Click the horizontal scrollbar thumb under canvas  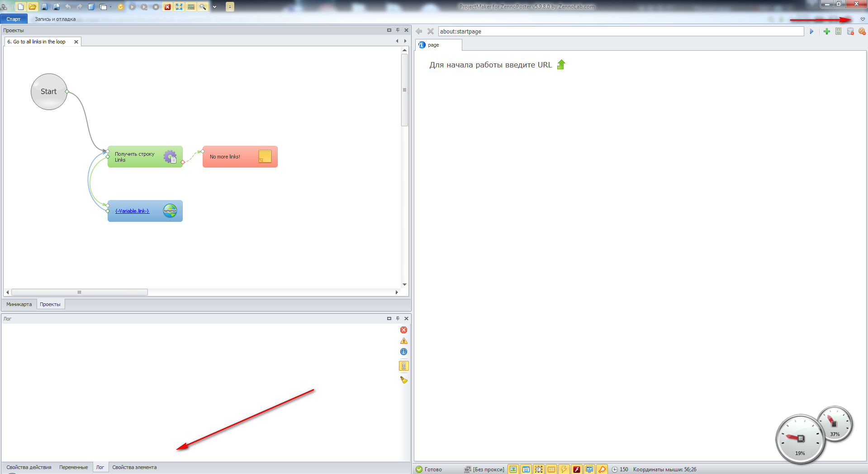[x=79, y=292]
